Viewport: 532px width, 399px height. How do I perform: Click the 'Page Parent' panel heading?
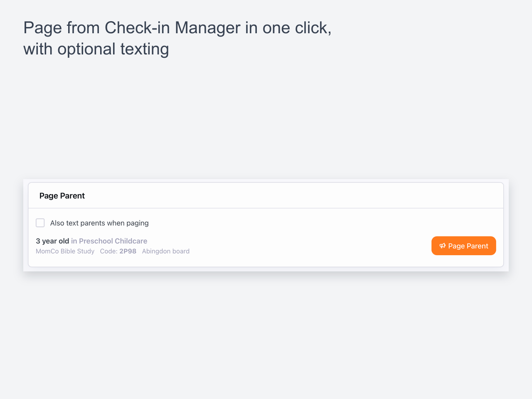(x=62, y=196)
